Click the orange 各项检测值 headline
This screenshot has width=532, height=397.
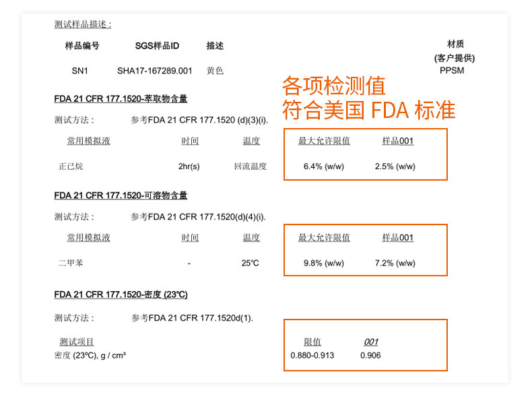click(x=334, y=86)
